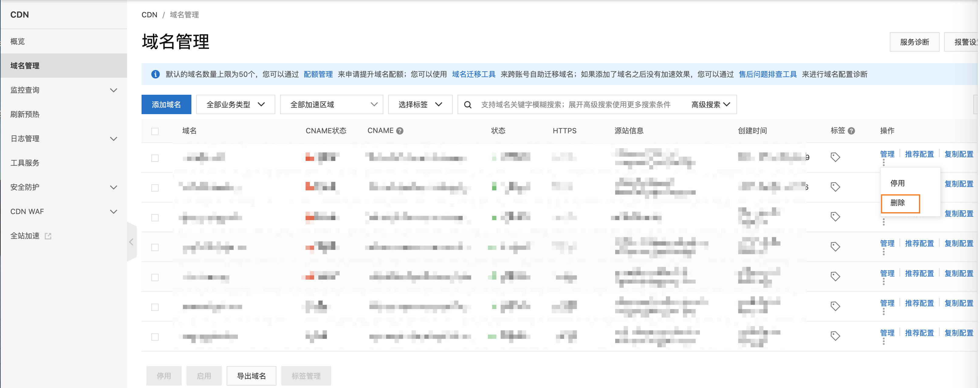
Task: Click the external link icon beside 全站加速
Action: 48,236
